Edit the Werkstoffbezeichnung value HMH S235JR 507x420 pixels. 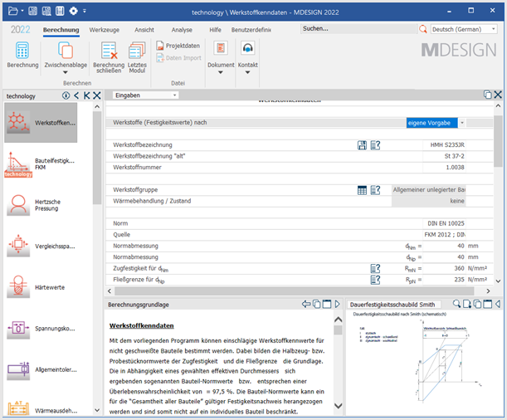[444, 145]
